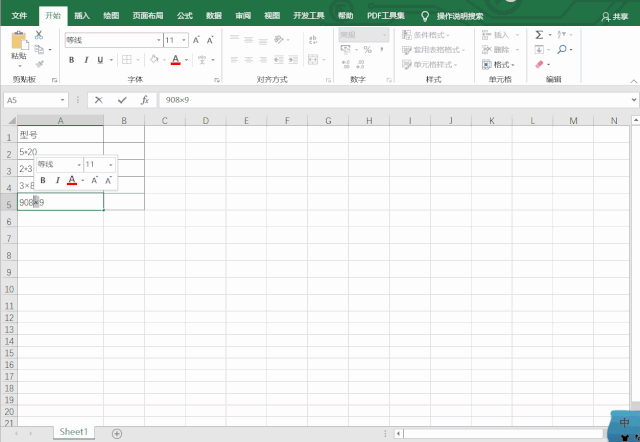Toggle left align in alignment group
This screenshot has width=640, height=442.
tap(234, 60)
